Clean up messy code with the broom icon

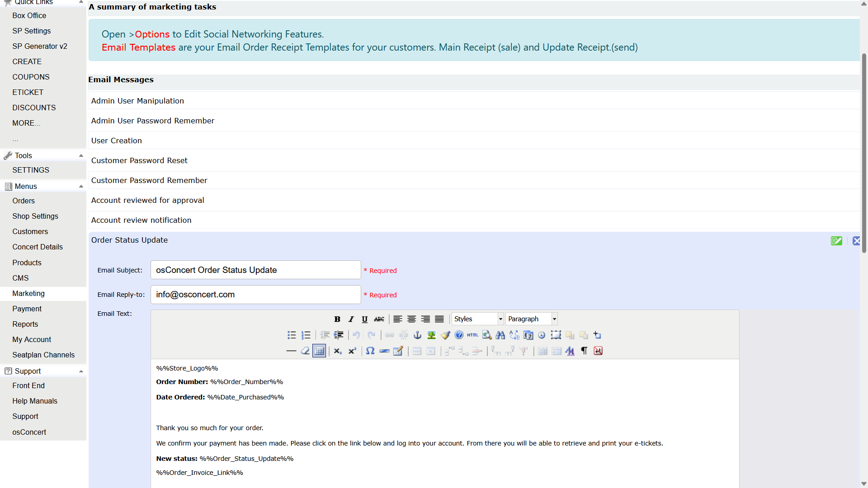[x=445, y=335]
